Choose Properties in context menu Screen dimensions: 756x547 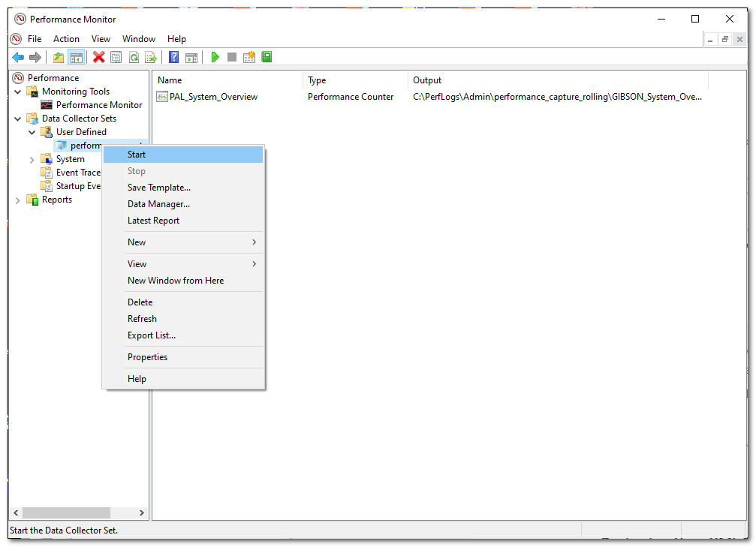pos(184,357)
